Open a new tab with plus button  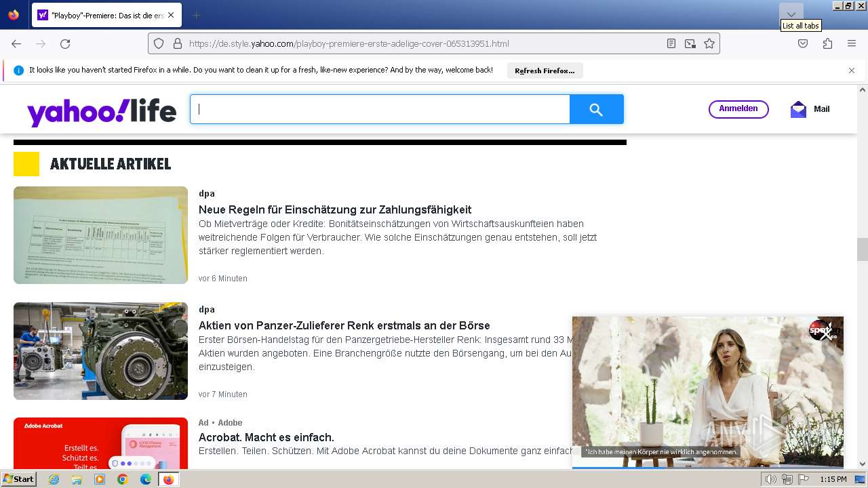point(196,15)
